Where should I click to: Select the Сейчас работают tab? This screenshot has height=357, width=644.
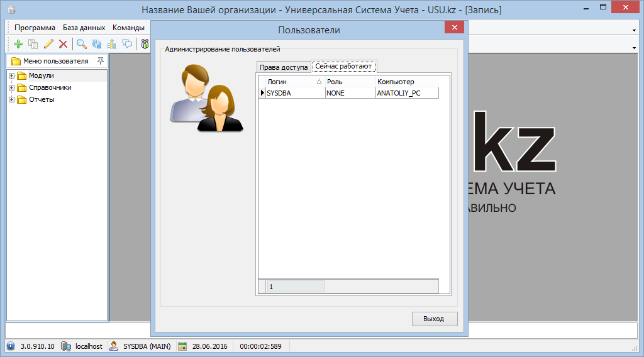[344, 67]
